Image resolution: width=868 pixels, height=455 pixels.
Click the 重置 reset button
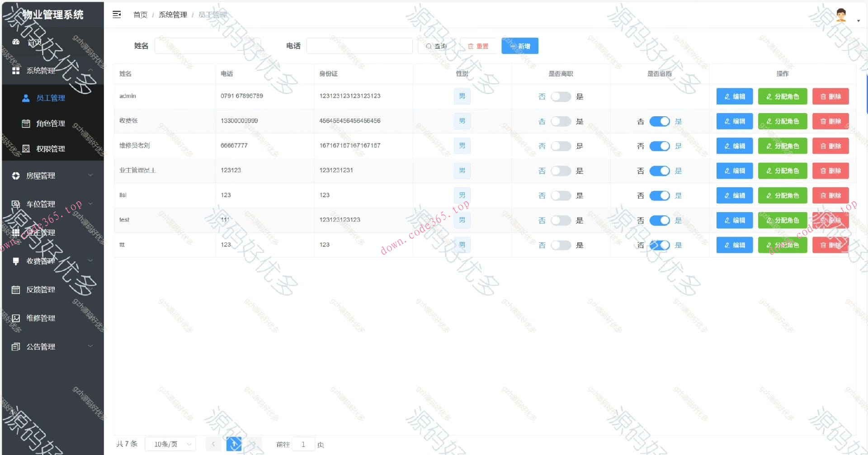(x=478, y=46)
